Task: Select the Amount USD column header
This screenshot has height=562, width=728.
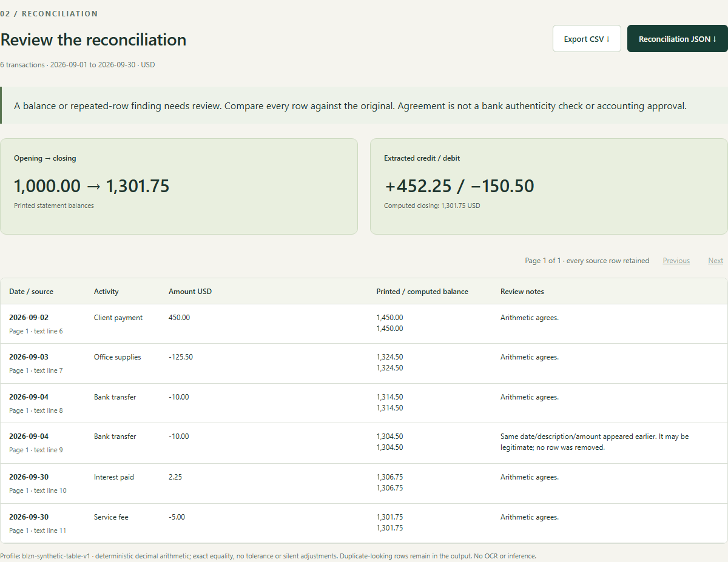Action: (x=190, y=292)
